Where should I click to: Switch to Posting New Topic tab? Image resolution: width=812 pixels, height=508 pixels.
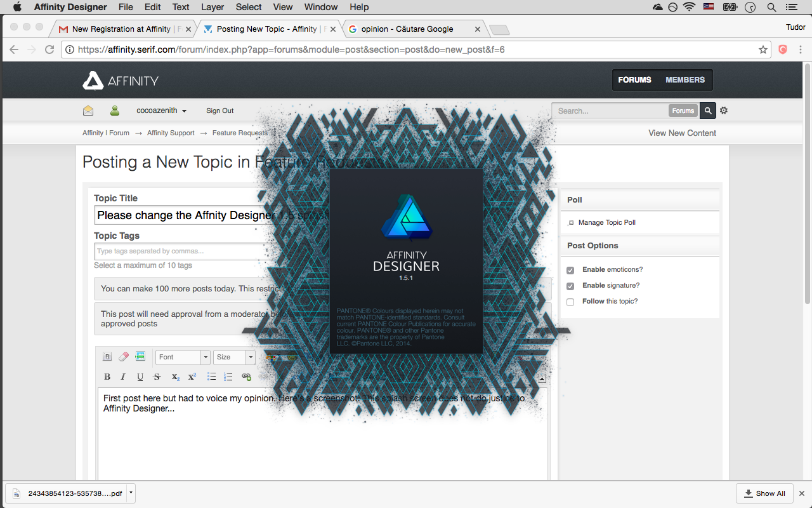(270, 29)
